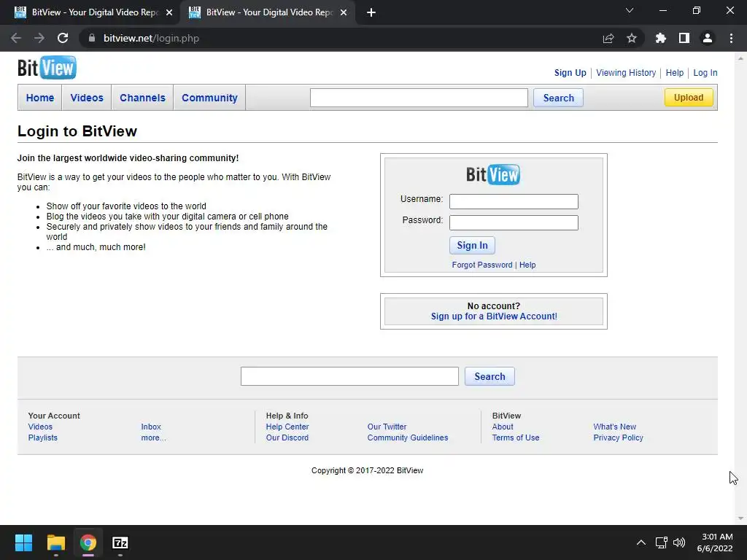
Task: Click the network icon in the system tray
Action: point(661,542)
